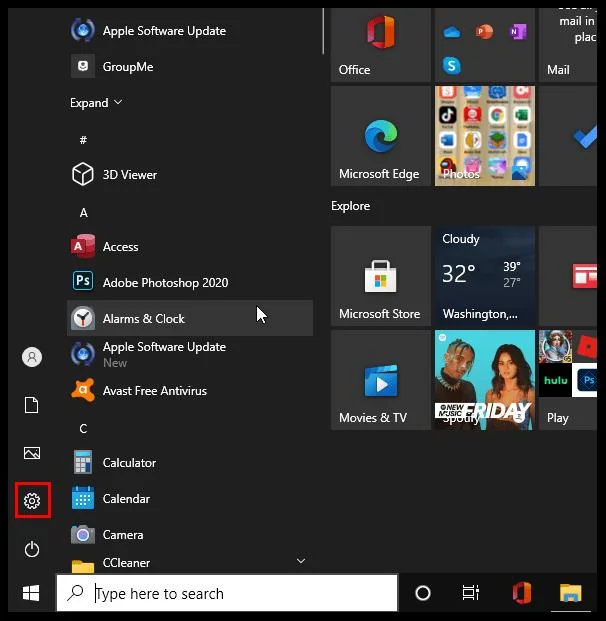Open the red News tile

coord(568,276)
